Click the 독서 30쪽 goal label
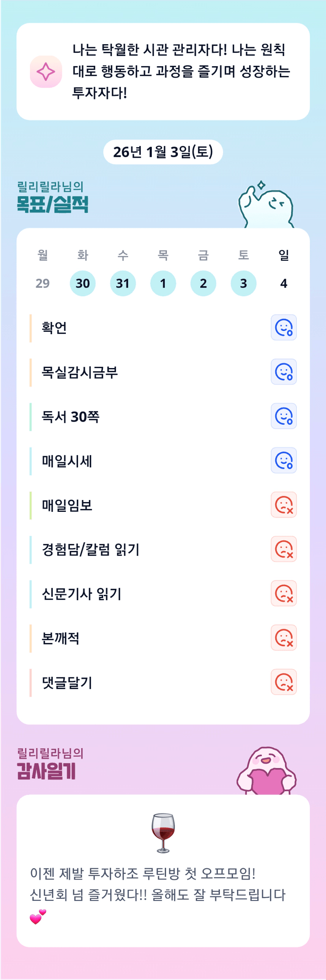This screenshot has height=980, width=326. [71, 417]
